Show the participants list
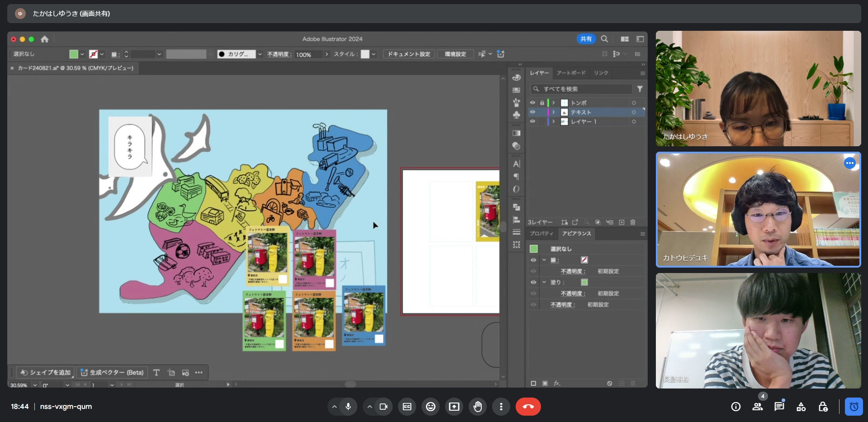This screenshot has width=868, height=422. click(757, 407)
